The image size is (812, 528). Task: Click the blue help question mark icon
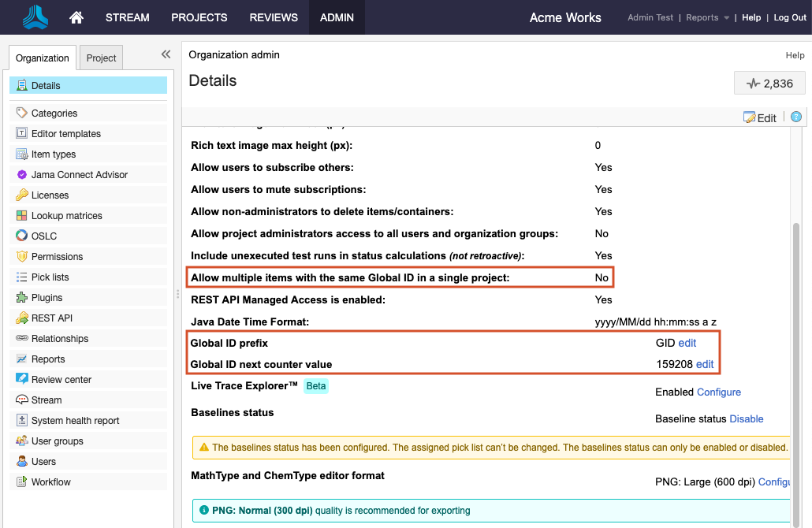796,117
